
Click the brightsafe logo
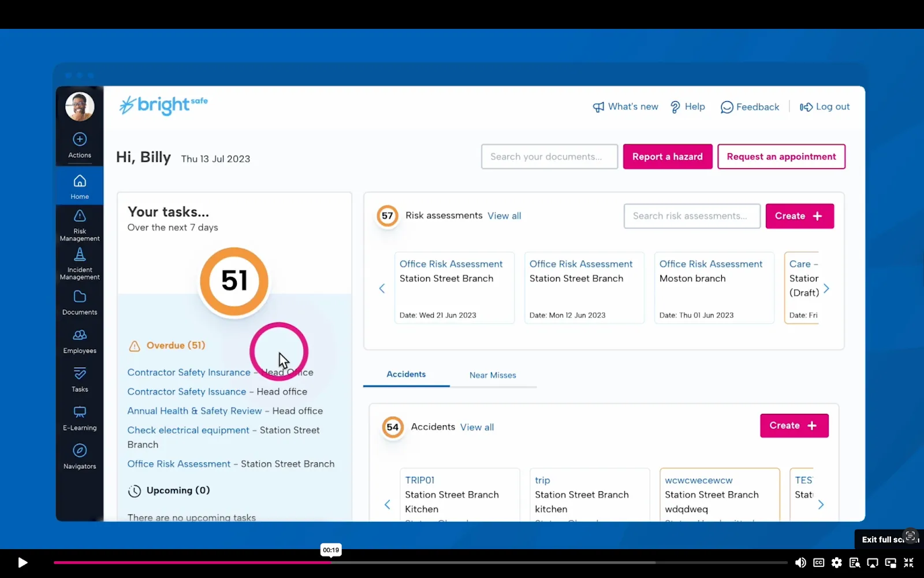pos(163,105)
